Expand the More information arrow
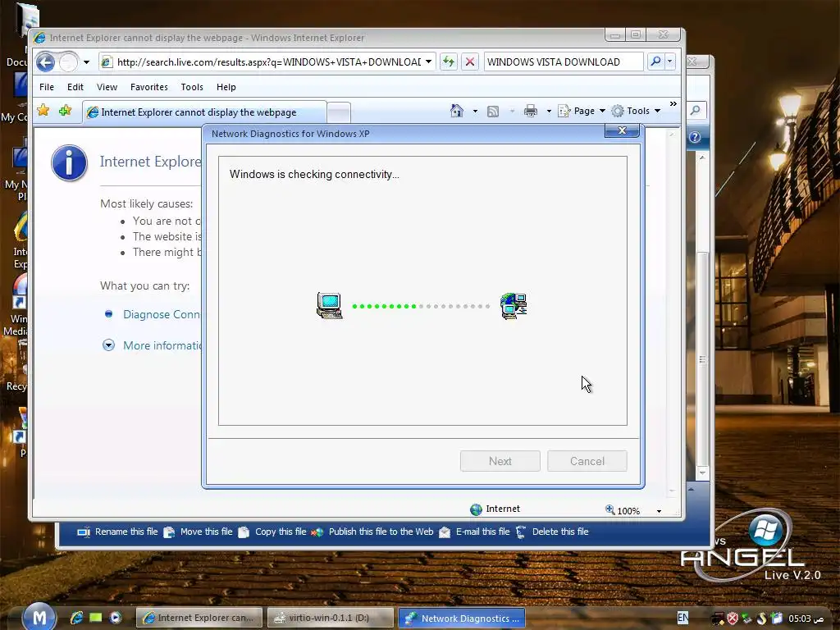 pos(109,345)
